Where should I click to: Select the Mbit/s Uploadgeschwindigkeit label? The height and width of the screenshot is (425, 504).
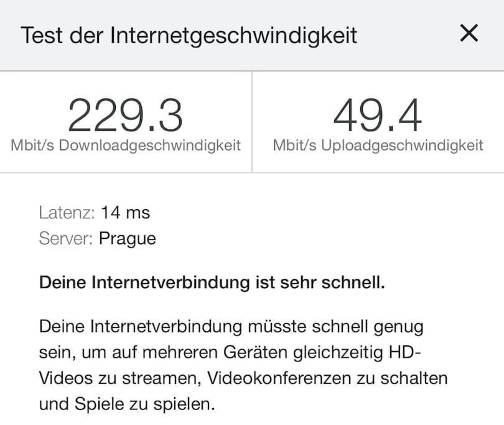pos(378,146)
